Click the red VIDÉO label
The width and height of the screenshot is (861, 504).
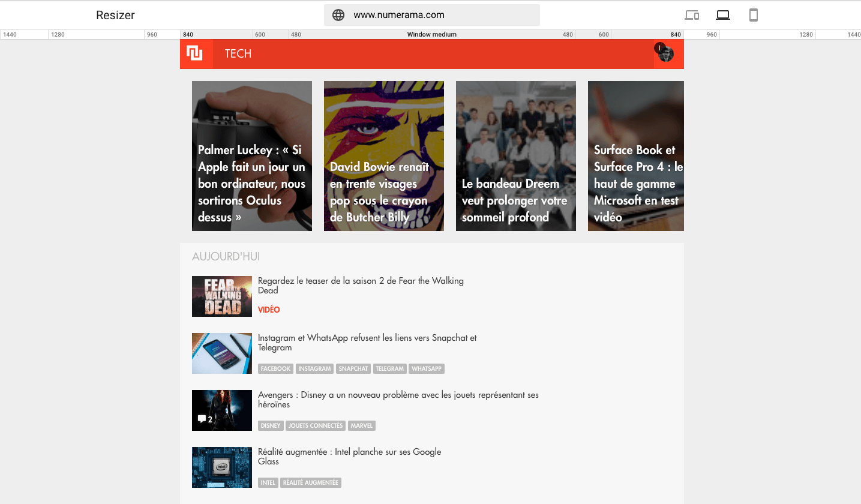pyautogui.click(x=269, y=310)
